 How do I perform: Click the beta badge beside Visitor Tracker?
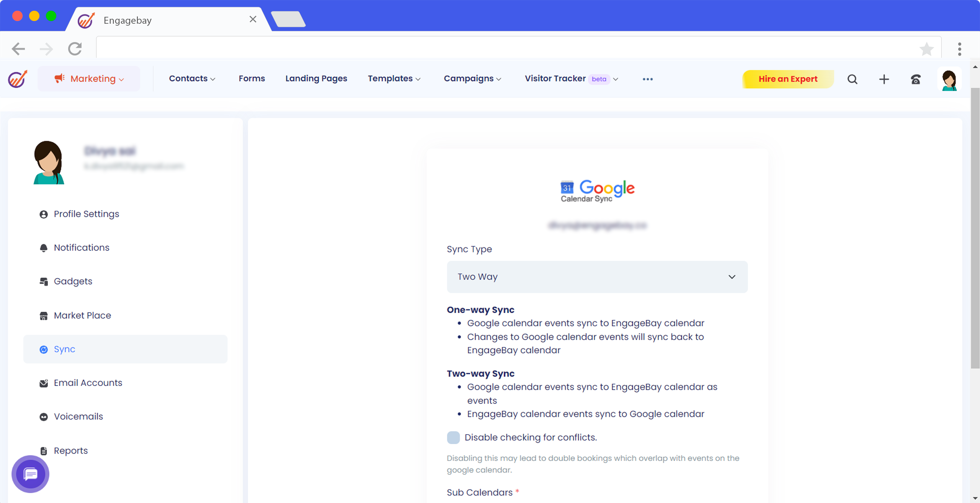coord(599,79)
